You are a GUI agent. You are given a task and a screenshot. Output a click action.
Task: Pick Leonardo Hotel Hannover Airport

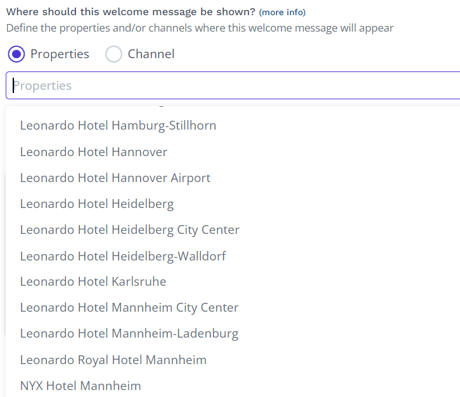[233, 178]
